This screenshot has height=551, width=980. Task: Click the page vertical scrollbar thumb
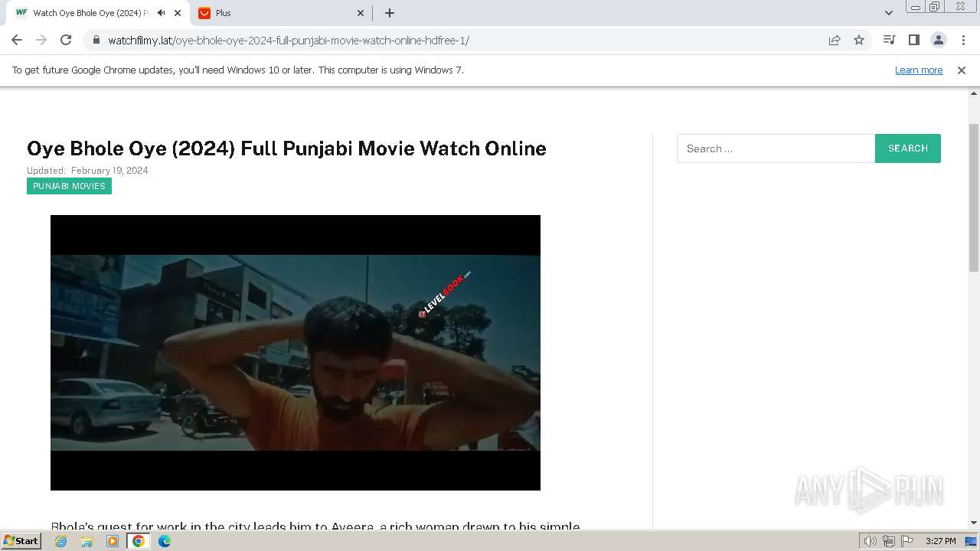[x=974, y=197]
